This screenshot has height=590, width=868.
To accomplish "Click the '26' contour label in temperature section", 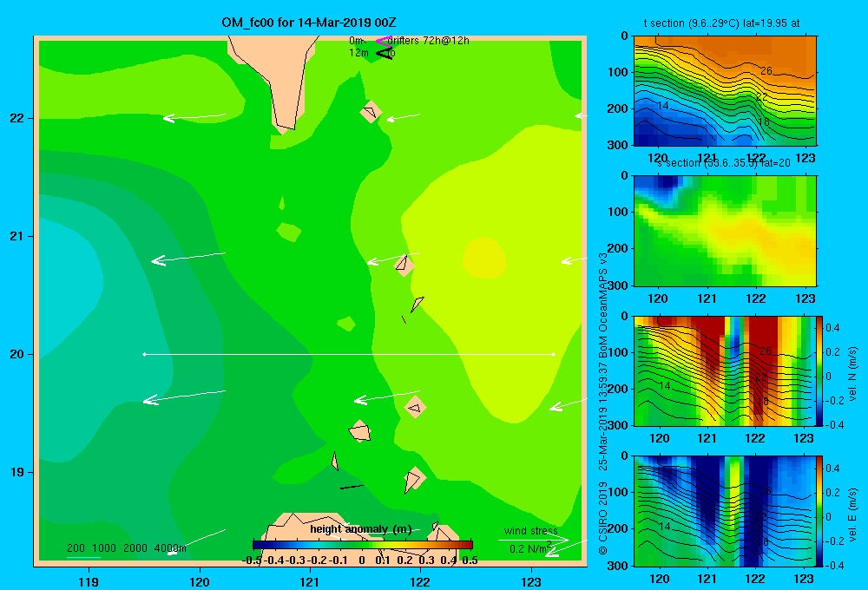I will [766, 71].
